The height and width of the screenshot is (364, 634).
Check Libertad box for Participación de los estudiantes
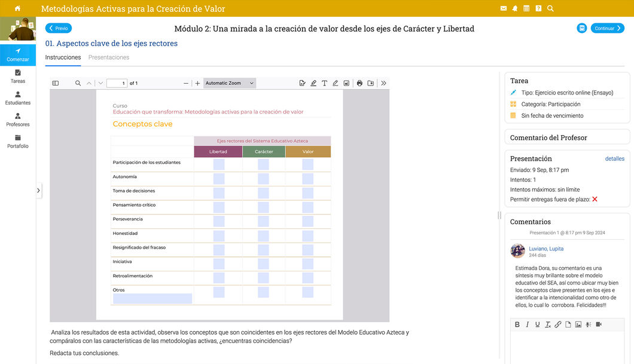pos(219,164)
